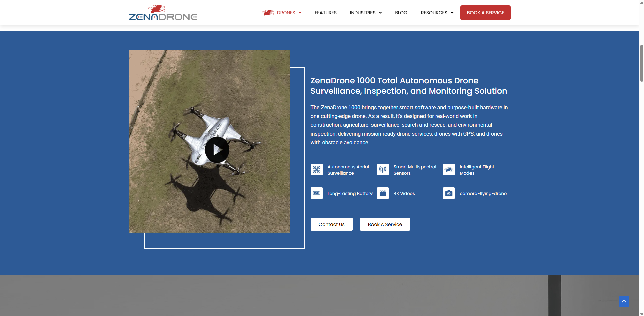Click the scrollbar up arrow
Image resolution: width=644 pixels, height=316 pixels.
pyautogui.click(x=642, y=2)
